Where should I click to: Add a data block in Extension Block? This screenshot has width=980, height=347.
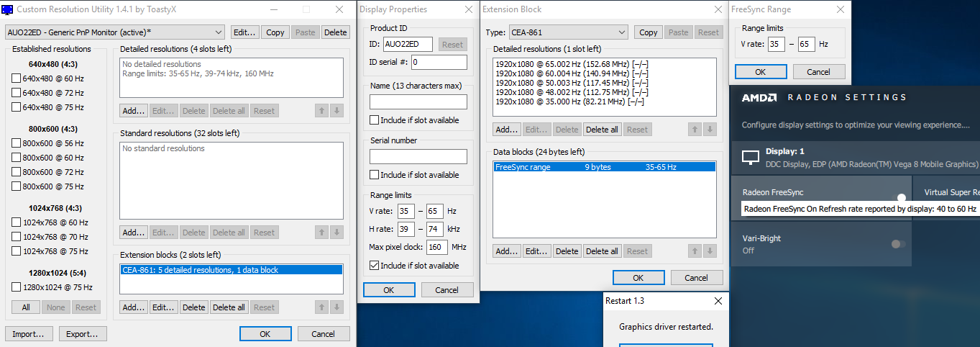(507, 251)
